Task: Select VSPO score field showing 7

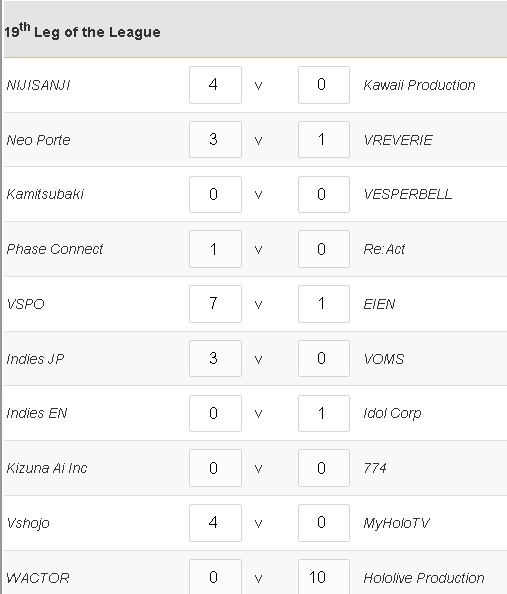Action: coord(215,304)
